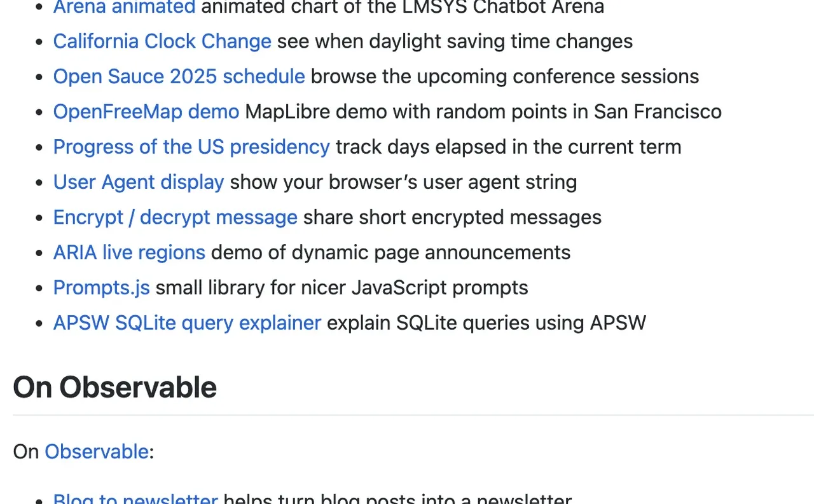The image size is (814, 504).
Task: Open the Blog to newsletter link
Action: pyautogui.click(x=135, y=499)
